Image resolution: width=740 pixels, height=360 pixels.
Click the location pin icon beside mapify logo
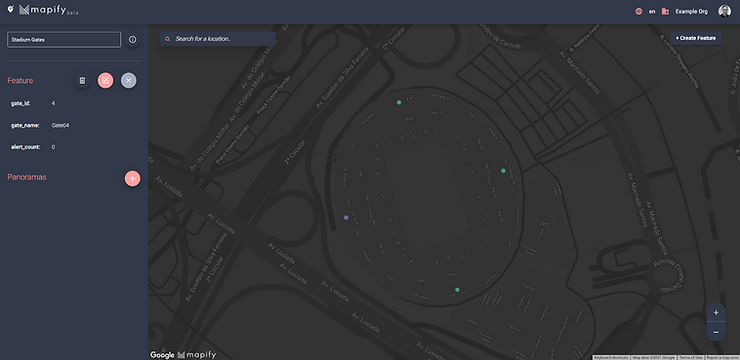10,10
